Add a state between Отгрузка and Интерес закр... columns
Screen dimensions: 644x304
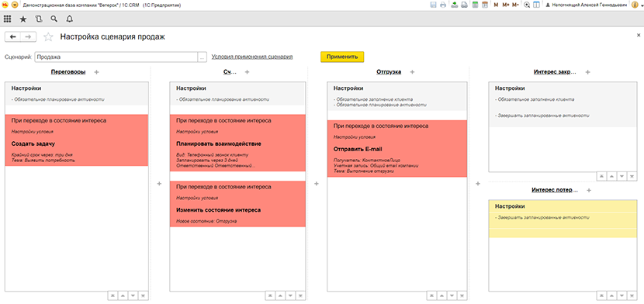478,184
